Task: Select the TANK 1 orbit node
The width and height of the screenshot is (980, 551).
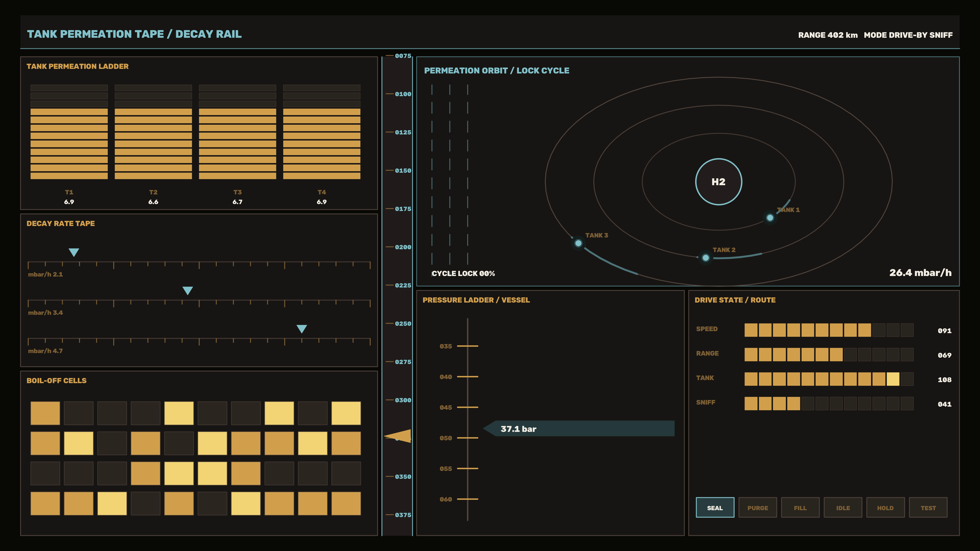Action: [x=770, y=218]
